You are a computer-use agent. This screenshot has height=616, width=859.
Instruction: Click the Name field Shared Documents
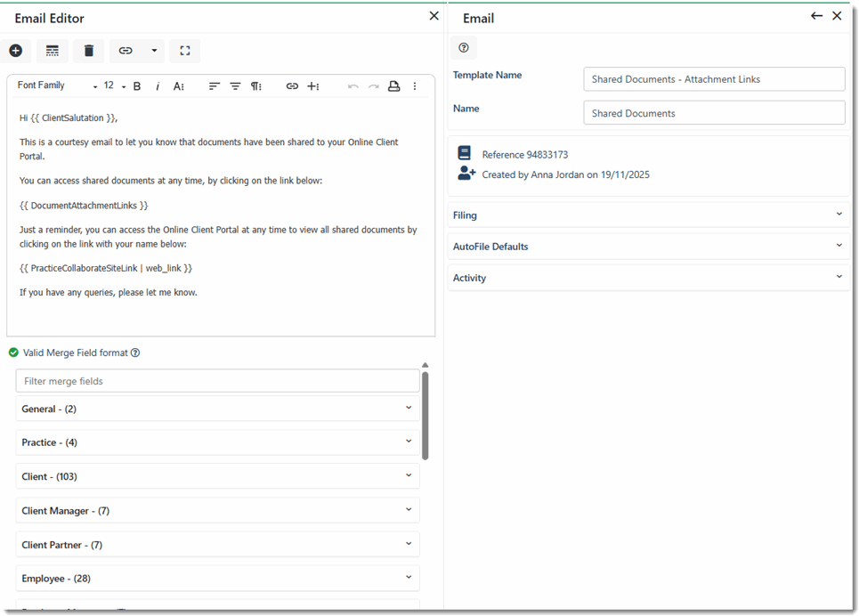(x=714, y=113)
